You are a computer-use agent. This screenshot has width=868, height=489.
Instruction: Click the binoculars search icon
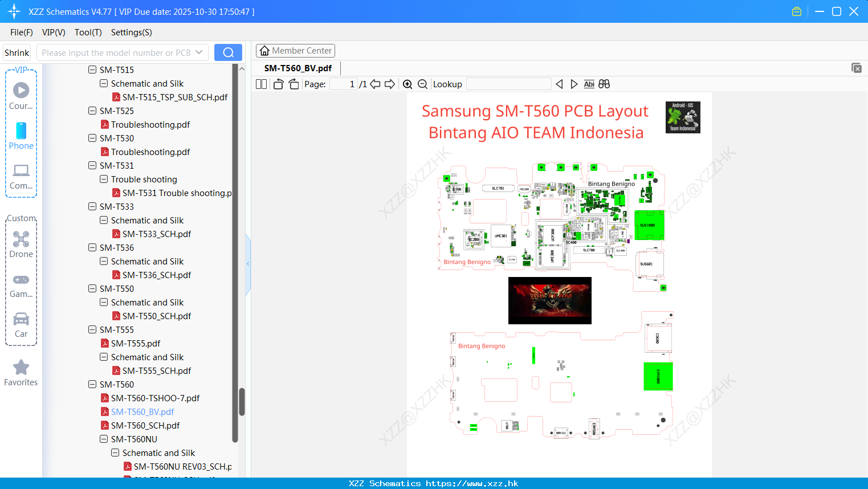[x=604, y=84]
